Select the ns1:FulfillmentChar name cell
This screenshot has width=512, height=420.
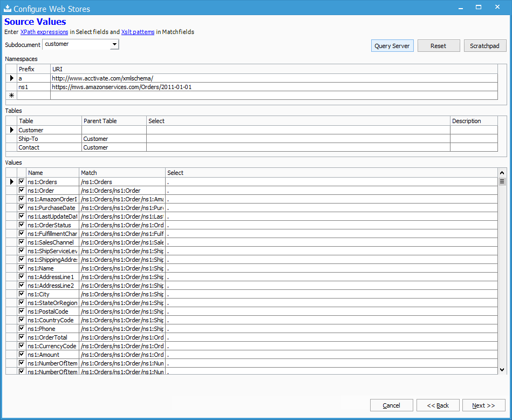coord(52,234)
